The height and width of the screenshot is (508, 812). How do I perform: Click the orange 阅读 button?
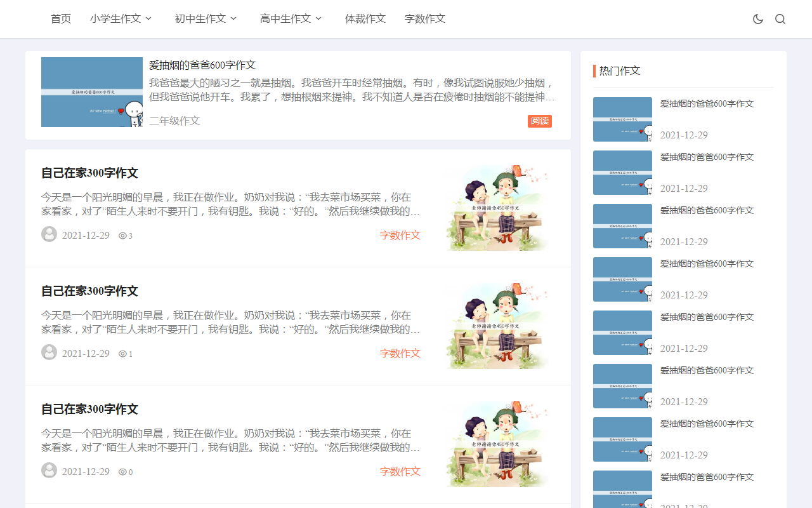(x=540, y=121)
